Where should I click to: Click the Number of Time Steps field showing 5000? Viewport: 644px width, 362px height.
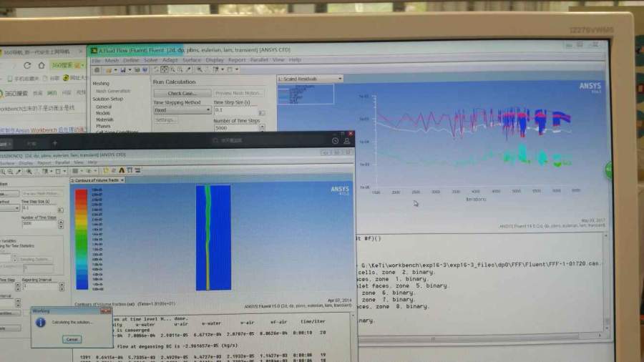[235, 128]
